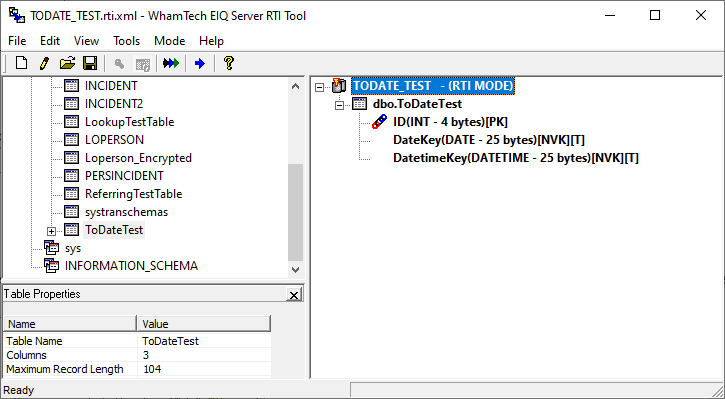Select the systranschemas row

[x=126, y=212]
